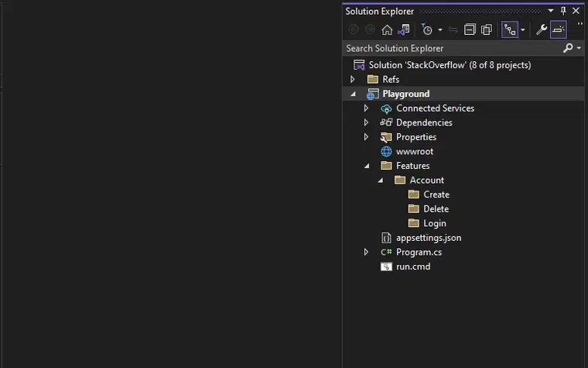Screen dimensions: 588x368
Task: Click the Account folder icon
Action: 400,180
